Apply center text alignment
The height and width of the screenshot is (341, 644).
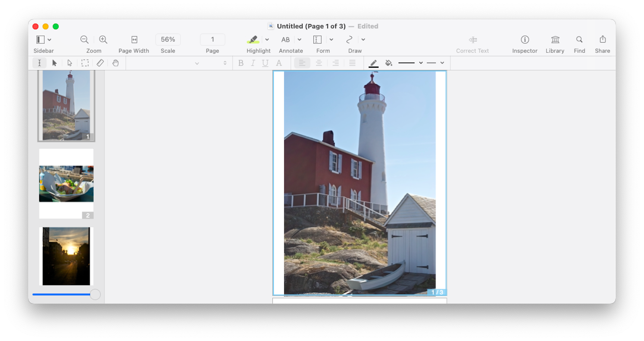tap(319, 62)
